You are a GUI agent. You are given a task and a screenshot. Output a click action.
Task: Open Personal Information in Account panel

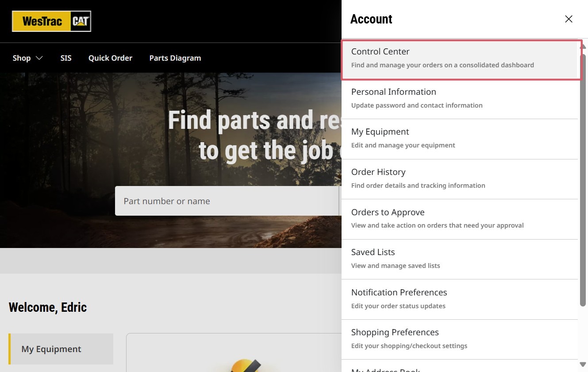(x=460, y=99)
